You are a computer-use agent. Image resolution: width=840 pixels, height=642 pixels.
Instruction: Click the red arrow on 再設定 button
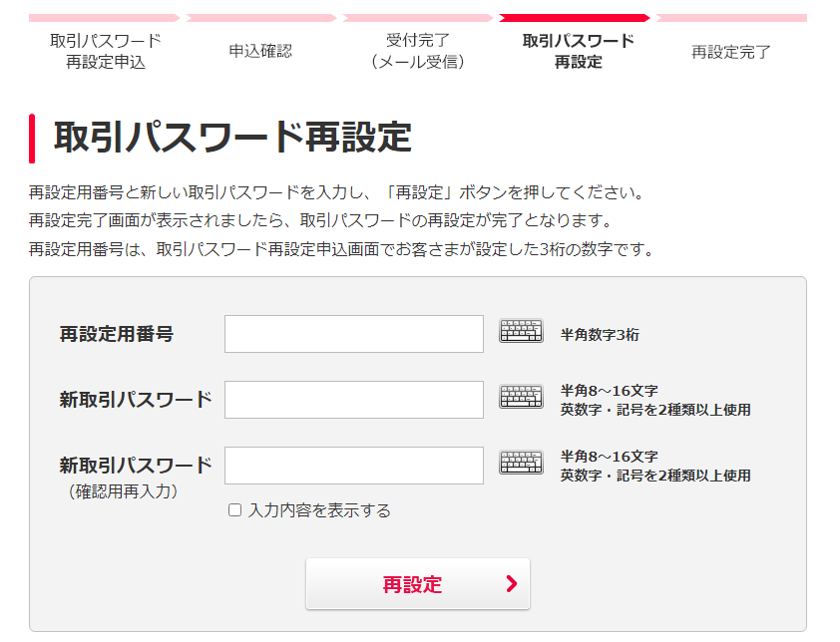[x=512, y=584]
